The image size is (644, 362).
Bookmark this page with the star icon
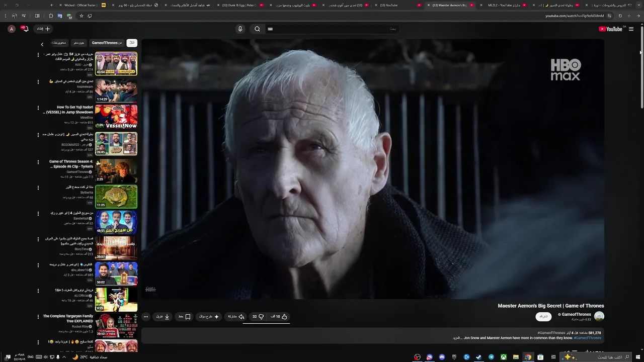click(82, 16)
